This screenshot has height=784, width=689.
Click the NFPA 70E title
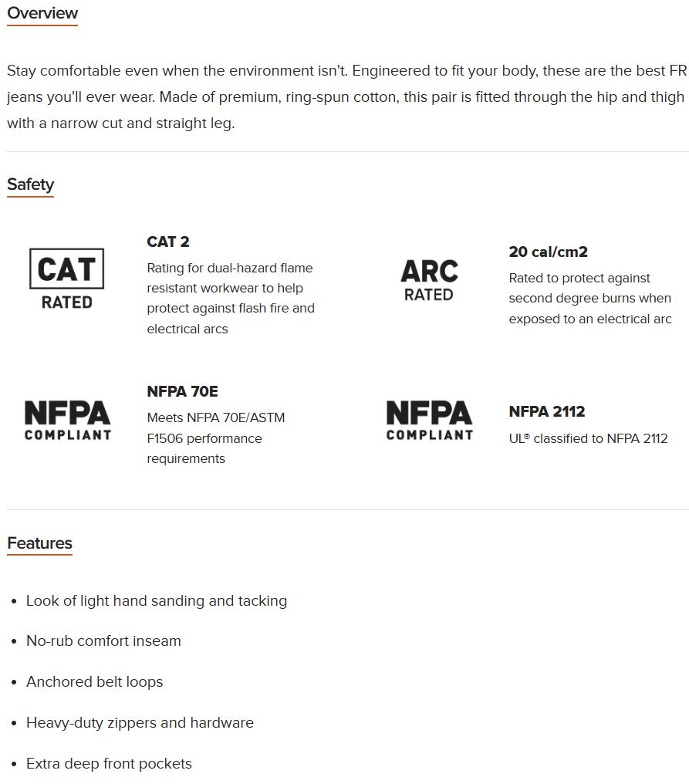182,391
